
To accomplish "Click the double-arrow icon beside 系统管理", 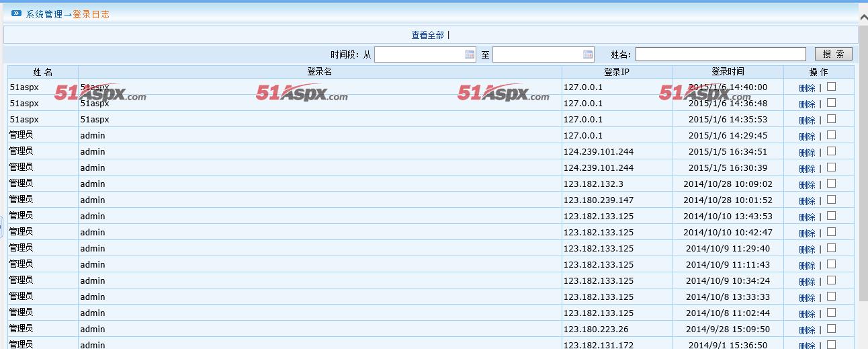I will tap(17, 13).
